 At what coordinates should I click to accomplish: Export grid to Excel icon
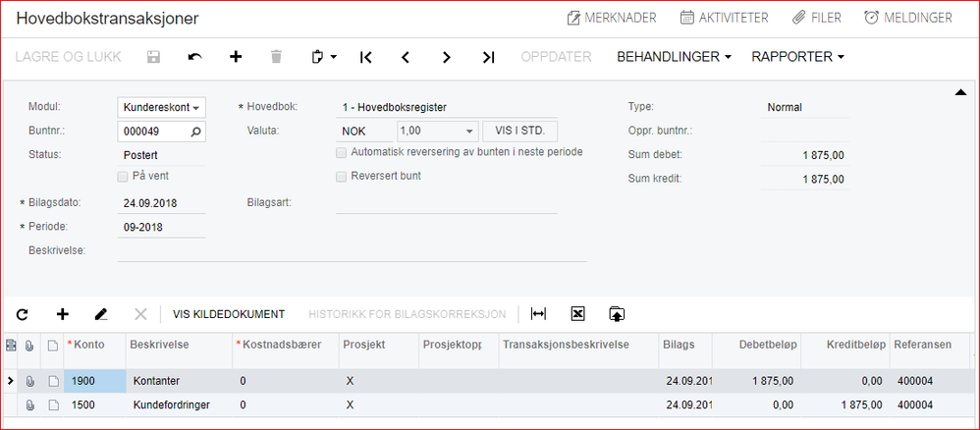[x=577, y=314]
